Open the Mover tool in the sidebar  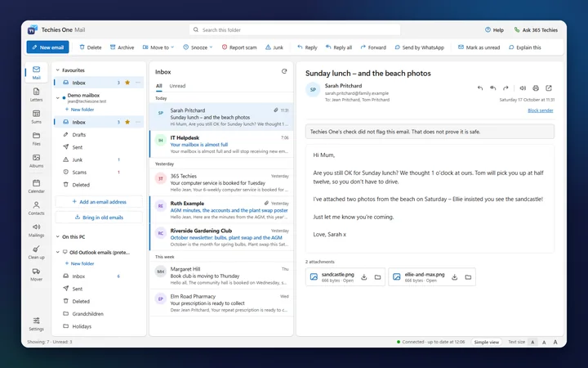pyautogui.click(x=37, y=274)
